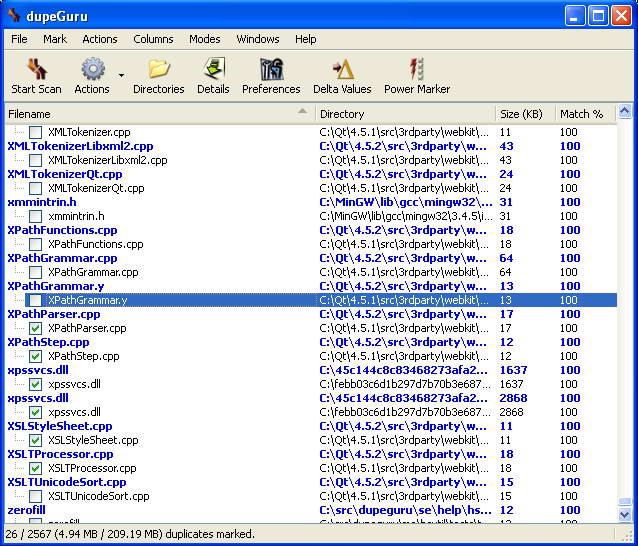Sort by the Filename column header
Screen dimensions: 638x546
tap(160, 114)
